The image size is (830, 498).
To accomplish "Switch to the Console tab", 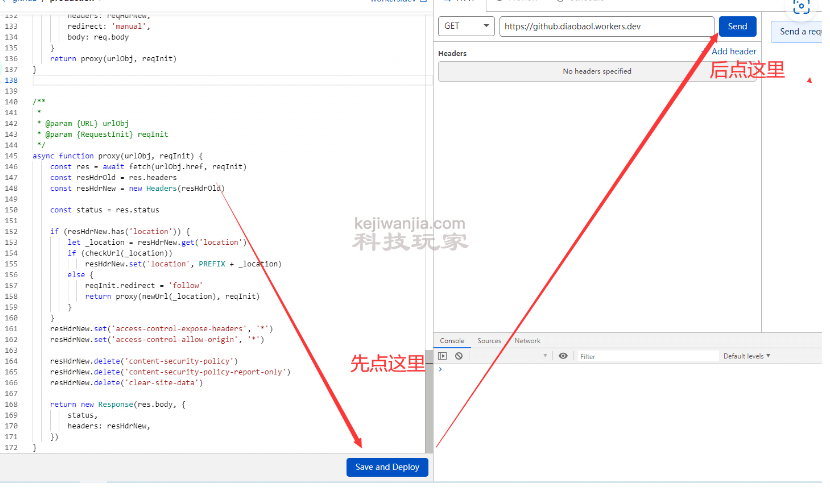I will 452,341.
